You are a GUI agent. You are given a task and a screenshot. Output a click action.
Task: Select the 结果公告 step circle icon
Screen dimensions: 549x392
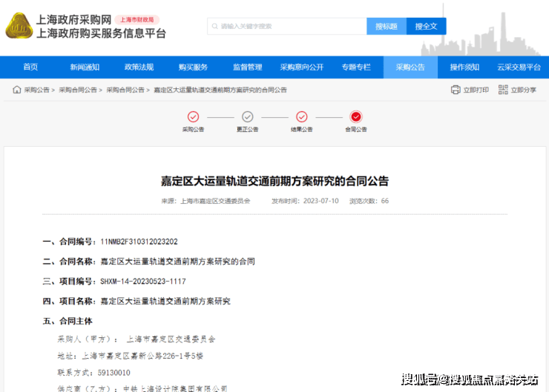coord(302,116)
